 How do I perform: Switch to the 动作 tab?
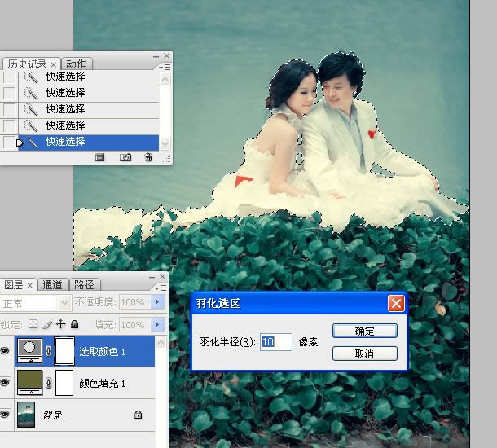pos(76,64)
